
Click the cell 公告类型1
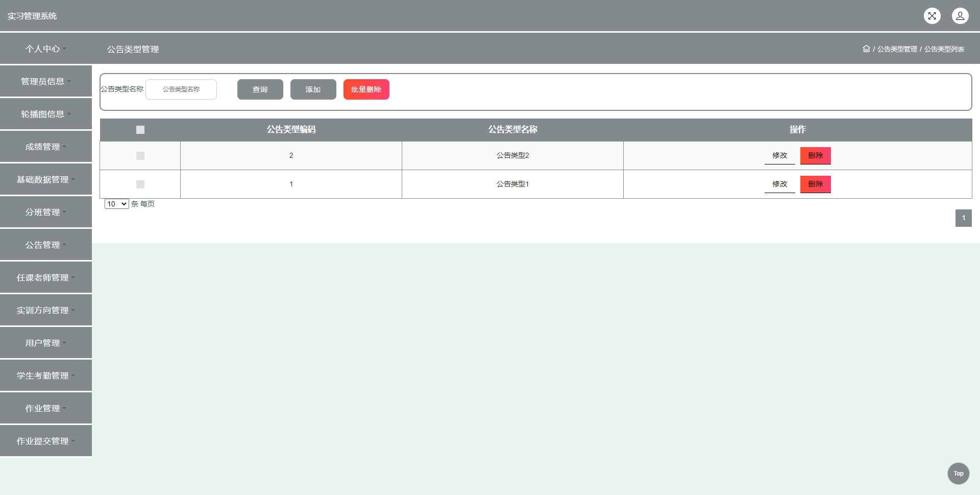tap(513, 184)
